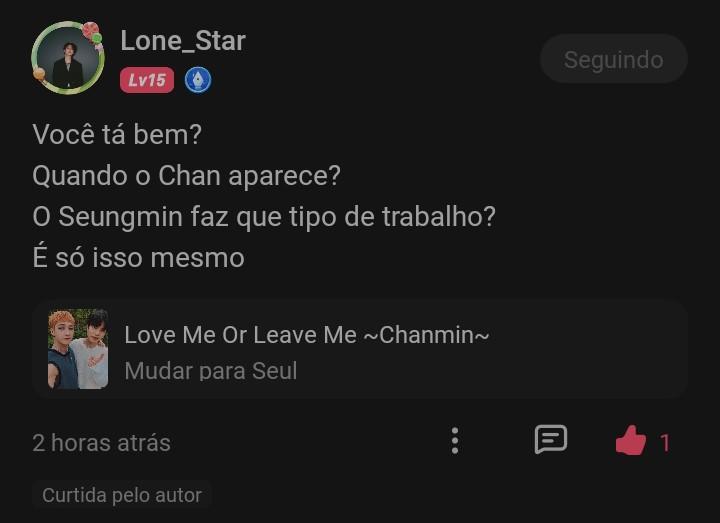Select the "Você tá bem?" comment line
The image size is (720, 523).
coord(117,134)
